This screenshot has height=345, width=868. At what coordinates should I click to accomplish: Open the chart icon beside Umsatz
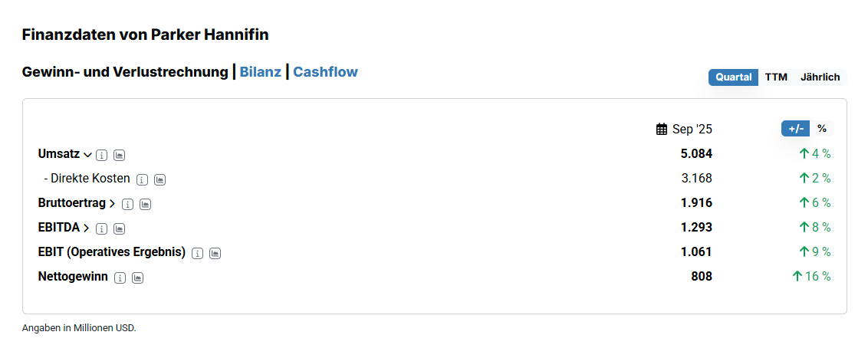[x=119, y=155]
